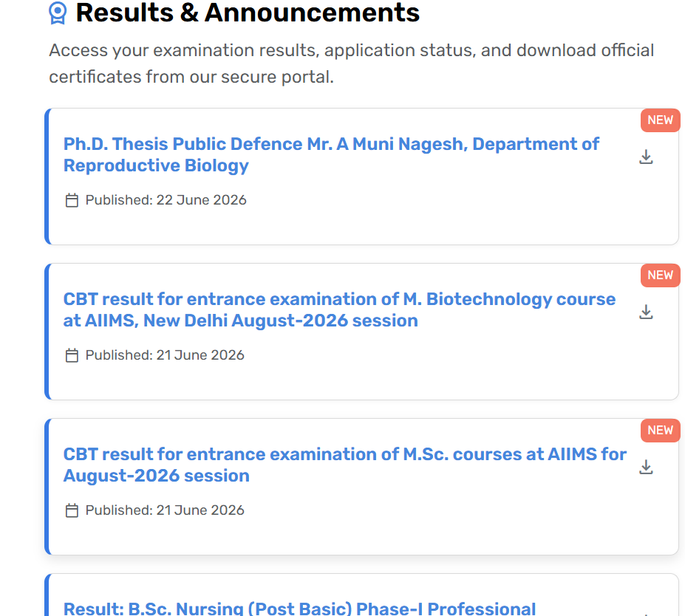The width and height of the screenshot is (685, 616).
Task: Click calendar icon in M.Sc. courses card
Action: click(72, 510)
